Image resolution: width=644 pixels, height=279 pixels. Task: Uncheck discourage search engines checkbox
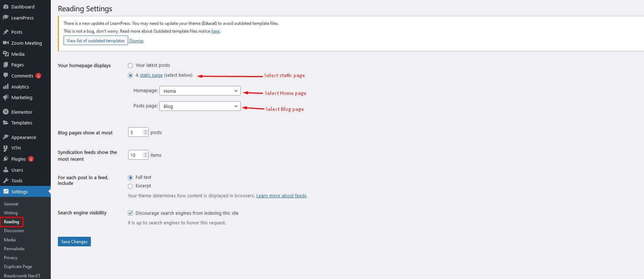click(x=130, y=213)
